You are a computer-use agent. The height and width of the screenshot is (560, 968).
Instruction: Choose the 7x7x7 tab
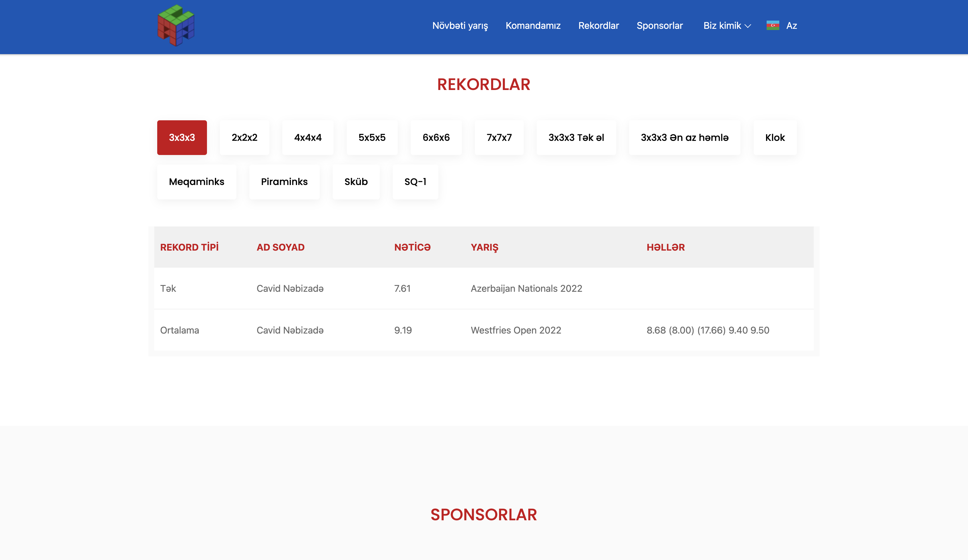point(499,137)
